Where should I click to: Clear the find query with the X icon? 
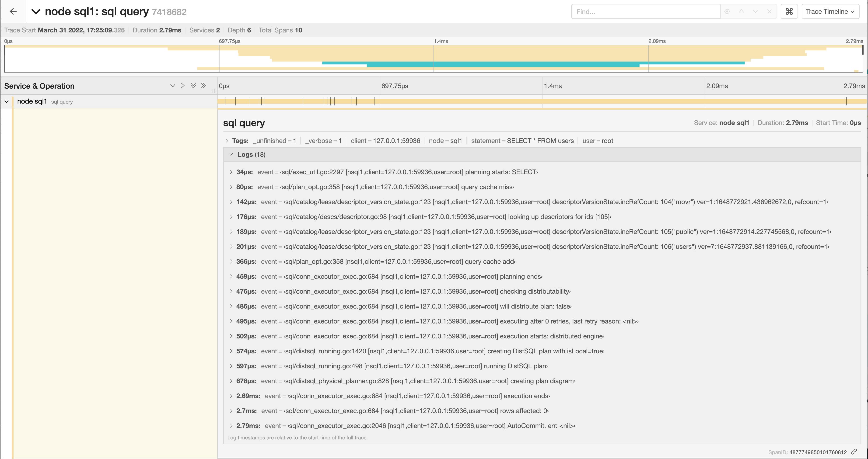(x=770, y=11)
